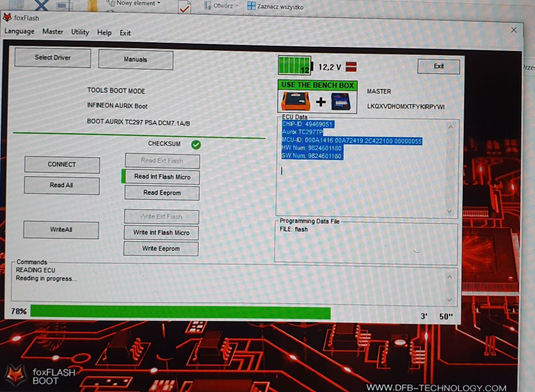This screenshot has width=535, height=392.
Task: Click the red checkmark icon in Explorer ribbon
Action: (x=184, y=8)
